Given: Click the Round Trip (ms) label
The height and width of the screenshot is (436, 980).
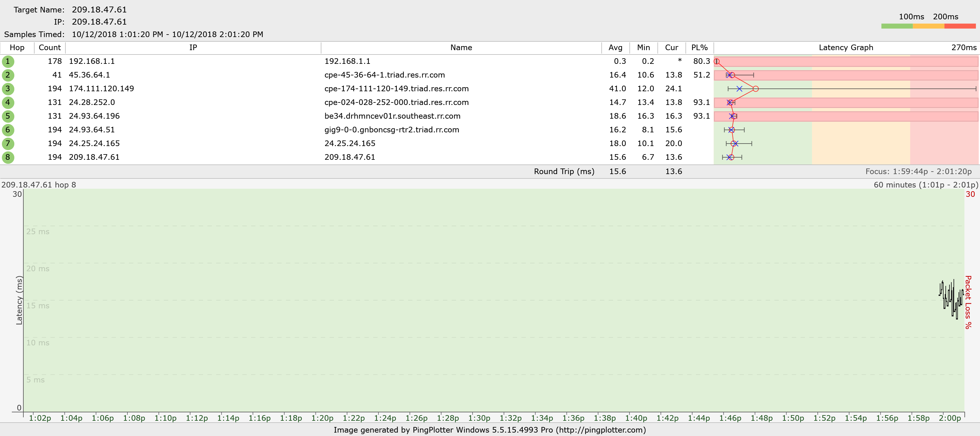Looking at the screenshot, I should pyautogui.click(x=564, y=172).
